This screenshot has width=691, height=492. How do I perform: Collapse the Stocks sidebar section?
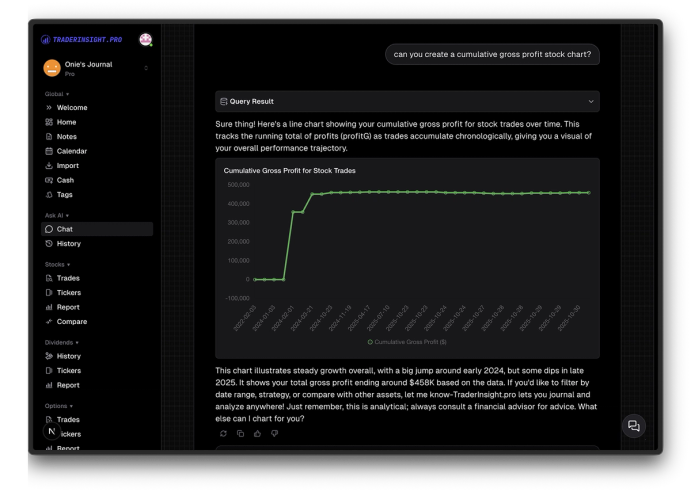click(57, 265)
